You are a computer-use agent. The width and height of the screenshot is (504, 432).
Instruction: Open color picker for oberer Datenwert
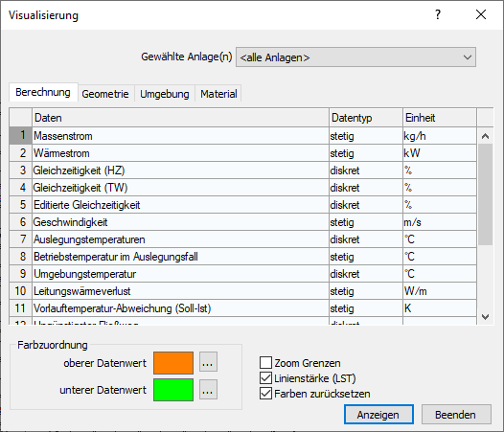click(x=208, y=363)
